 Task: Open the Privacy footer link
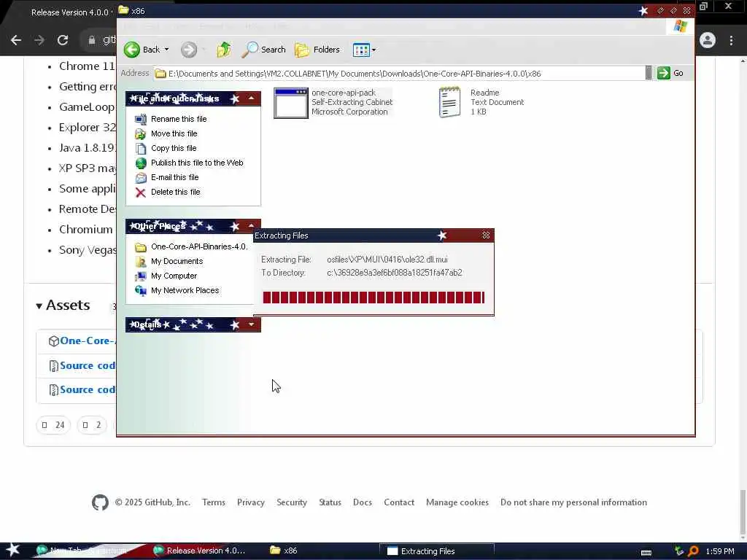(x=251, y=502)
